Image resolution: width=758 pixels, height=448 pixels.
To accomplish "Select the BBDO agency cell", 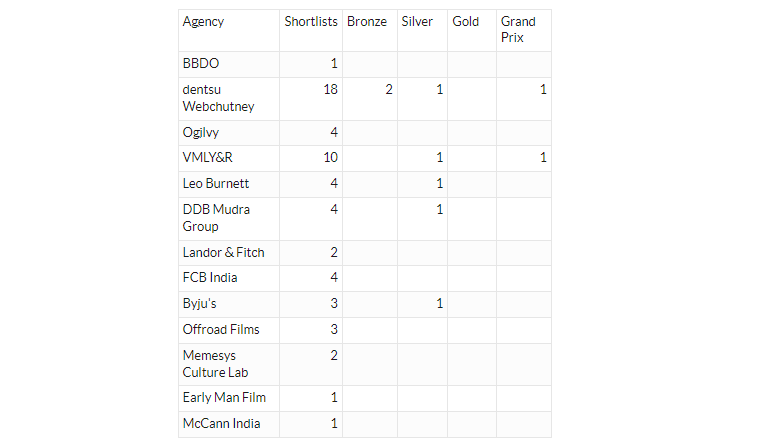I will (229, 64).
